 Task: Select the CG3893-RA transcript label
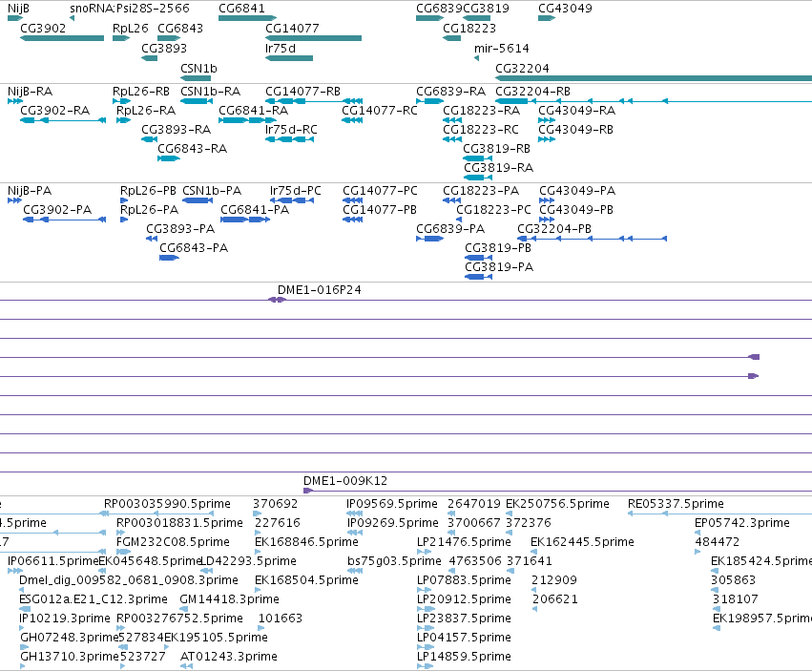[177, 130]
